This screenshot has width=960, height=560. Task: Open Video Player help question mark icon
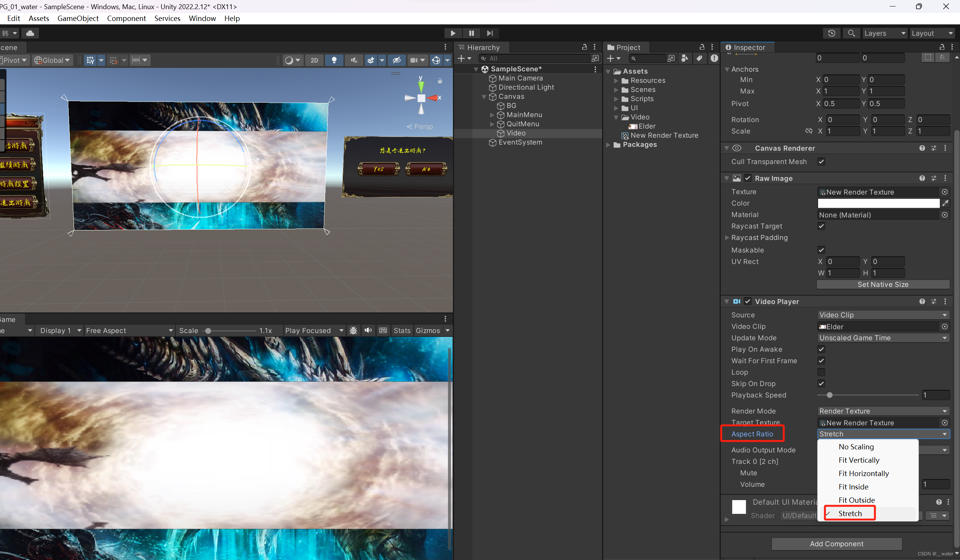pos(922,301)
